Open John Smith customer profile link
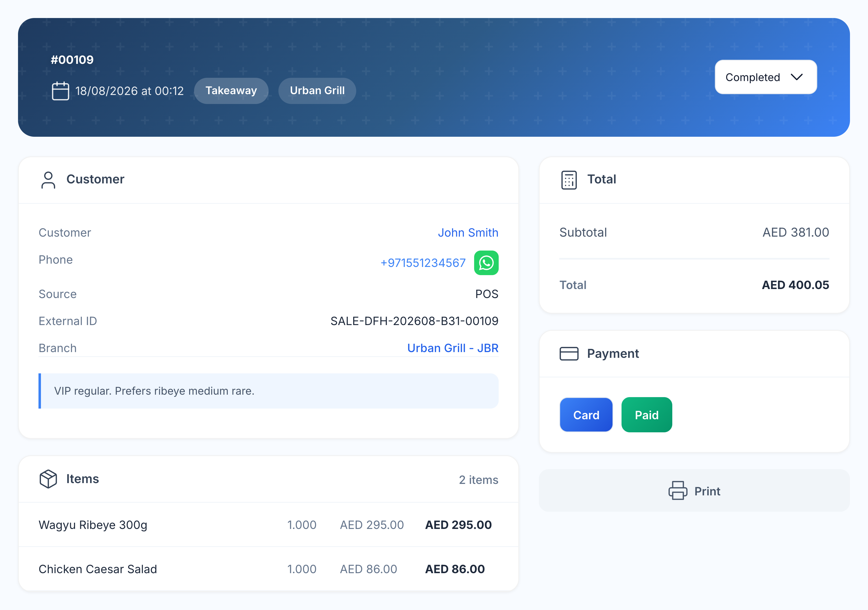This screenshot has height=610, width=868. click(x=468, y=233)
